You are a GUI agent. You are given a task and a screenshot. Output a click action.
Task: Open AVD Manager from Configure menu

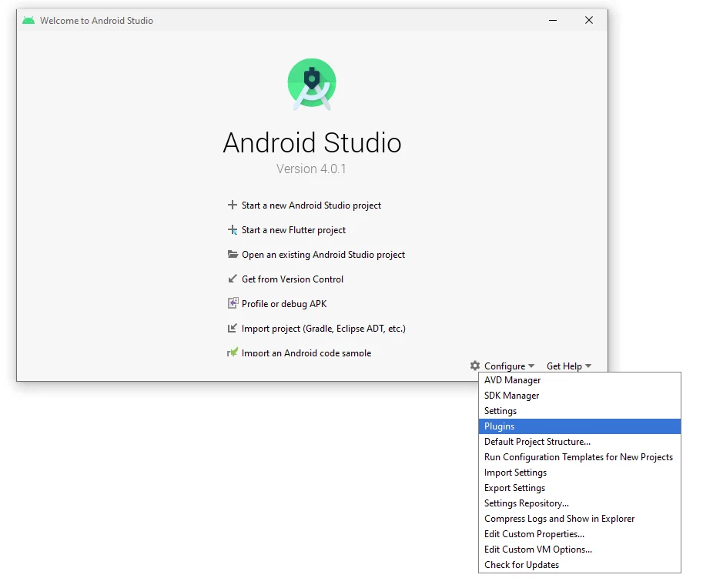coord(580,380)
